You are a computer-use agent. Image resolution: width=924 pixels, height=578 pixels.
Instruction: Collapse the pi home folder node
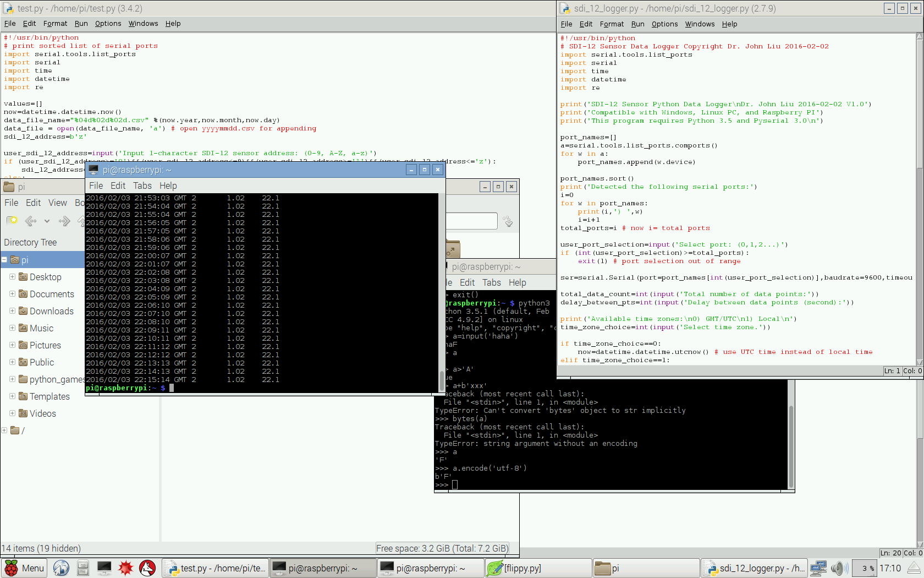(4, 260)
